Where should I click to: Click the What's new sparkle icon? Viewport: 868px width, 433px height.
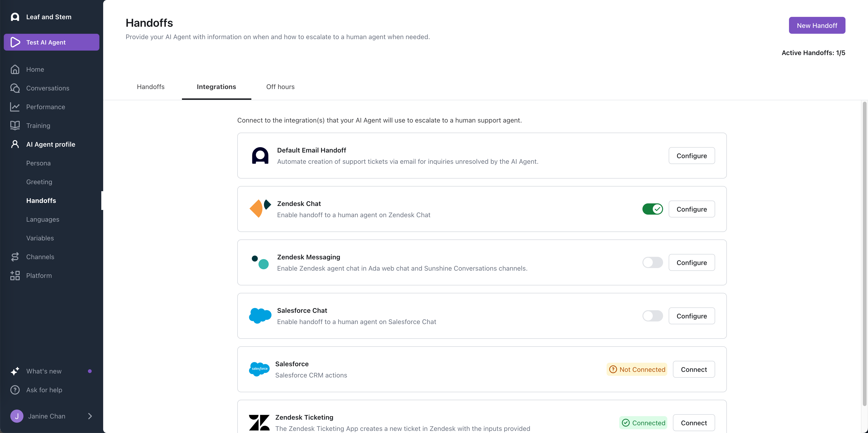click(x=15, y=371)
